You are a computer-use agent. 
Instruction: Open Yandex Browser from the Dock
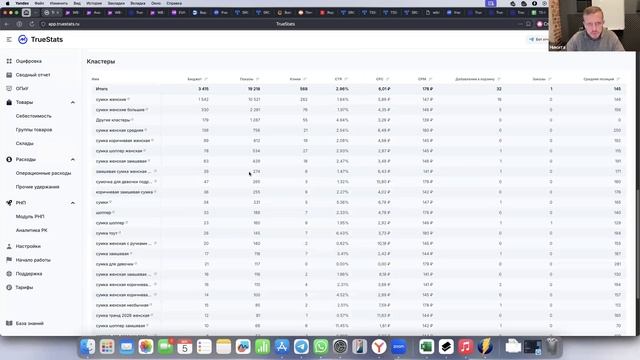pos(379,347)
